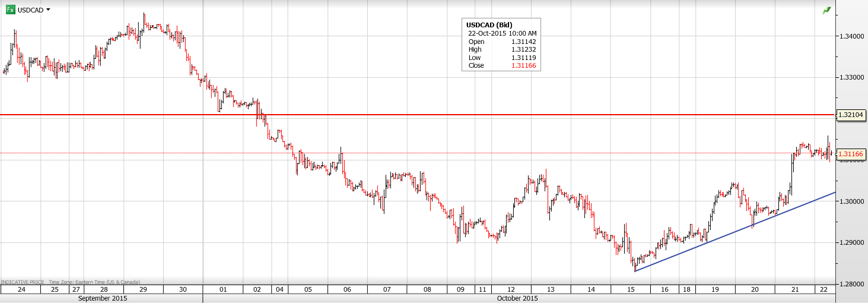Click the September 2015 month label

[103, 298]
